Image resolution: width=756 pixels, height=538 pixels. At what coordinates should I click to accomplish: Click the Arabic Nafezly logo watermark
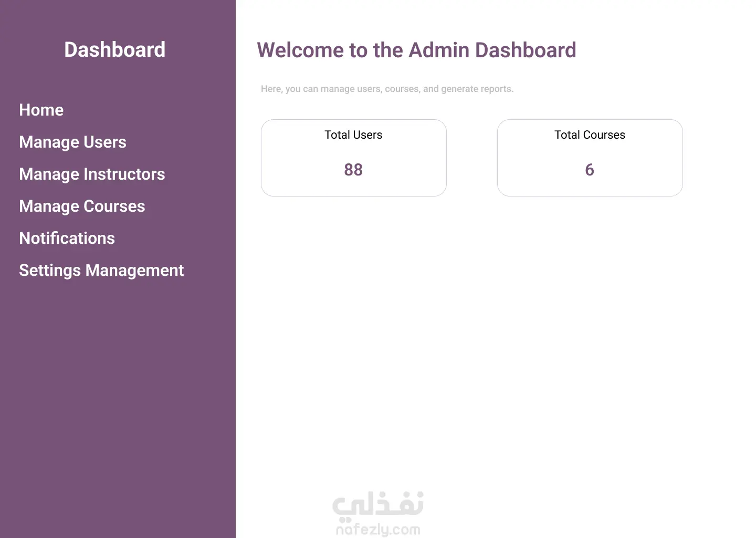378,504
